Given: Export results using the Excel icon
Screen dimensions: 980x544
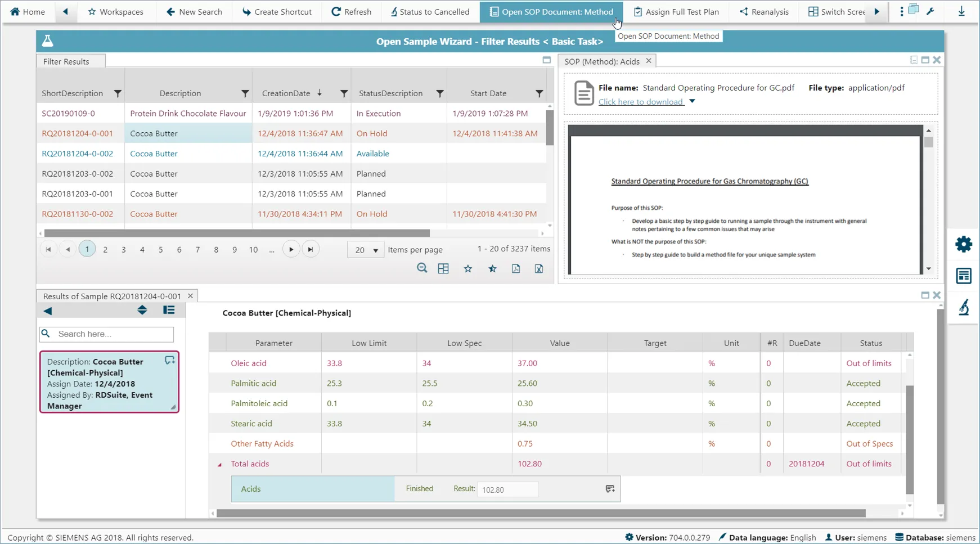Looking at the screenshot, I should 538,269.
